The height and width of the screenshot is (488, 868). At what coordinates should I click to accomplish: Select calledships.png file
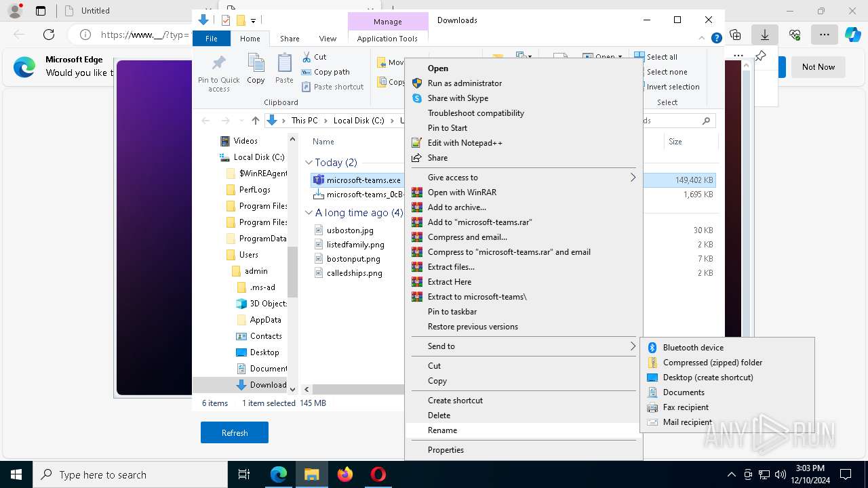point(355,273)
